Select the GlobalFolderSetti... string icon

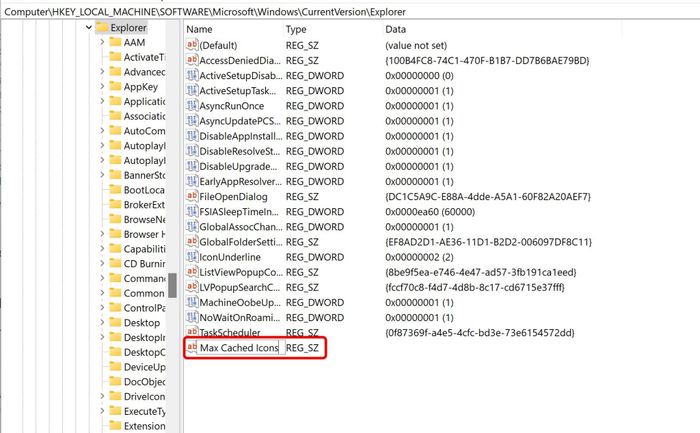click(192, 242)
